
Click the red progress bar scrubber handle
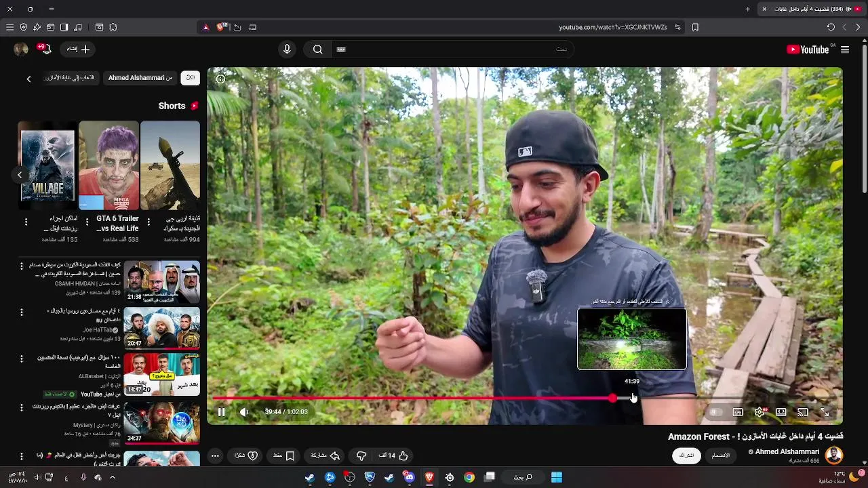[613, 399]
